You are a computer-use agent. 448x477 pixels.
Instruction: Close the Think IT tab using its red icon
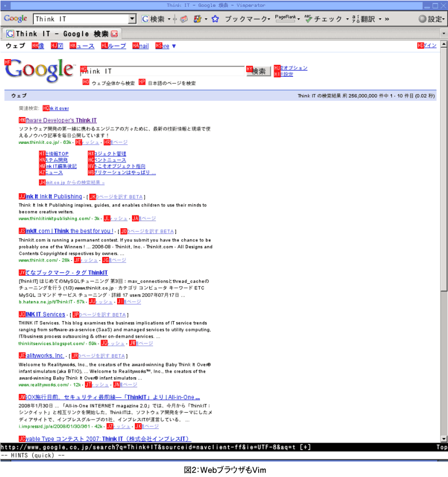114,34
